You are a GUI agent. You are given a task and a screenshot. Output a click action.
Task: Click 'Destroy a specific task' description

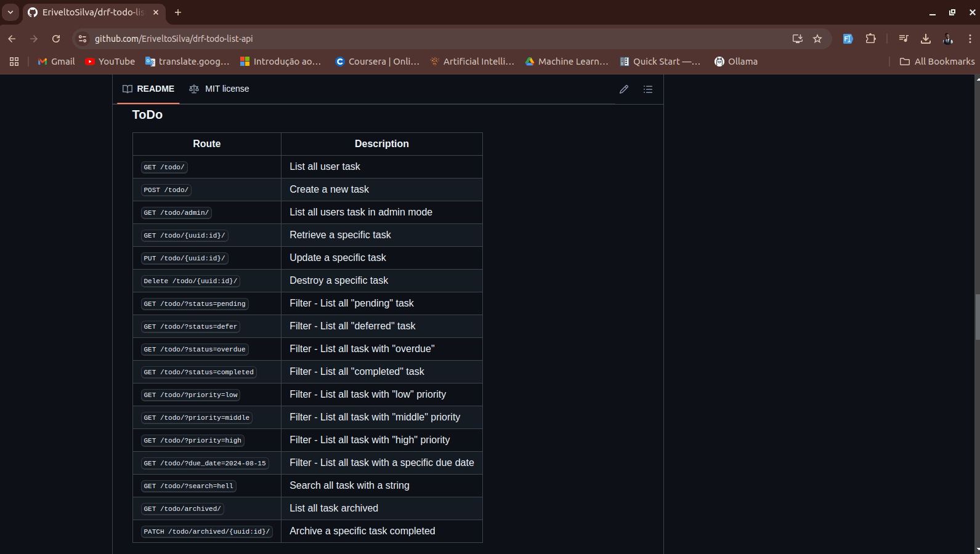pyautogui.click(x=339, y=281)
